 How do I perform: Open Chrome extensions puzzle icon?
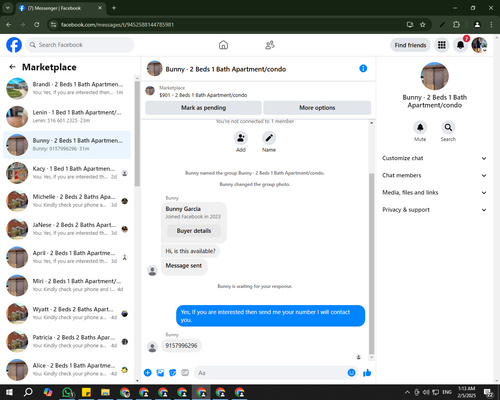[456, 25]
